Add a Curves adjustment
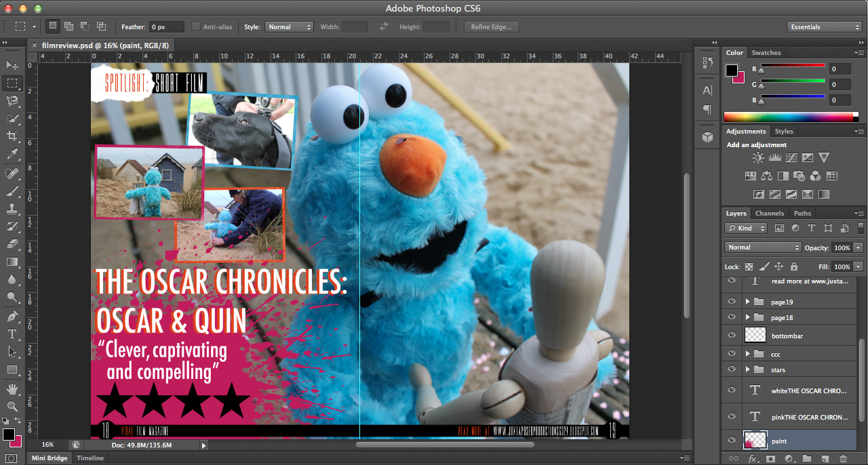This screenshot has height=465, width=868. (x=791, y=157)
